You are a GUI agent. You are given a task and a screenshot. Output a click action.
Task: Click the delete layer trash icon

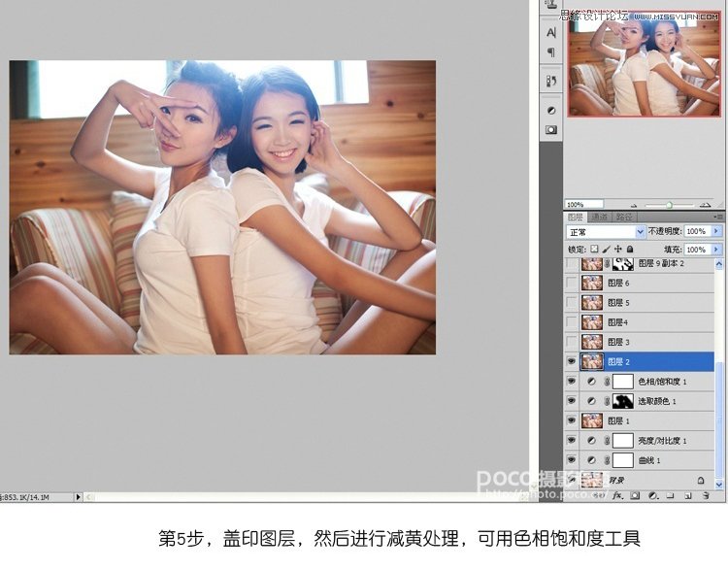(706, 495)
